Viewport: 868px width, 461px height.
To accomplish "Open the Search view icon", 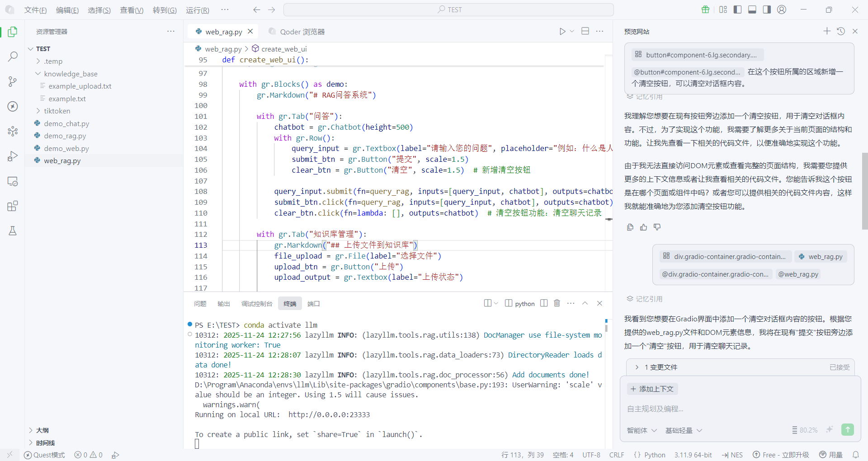I will coord(13,56).
